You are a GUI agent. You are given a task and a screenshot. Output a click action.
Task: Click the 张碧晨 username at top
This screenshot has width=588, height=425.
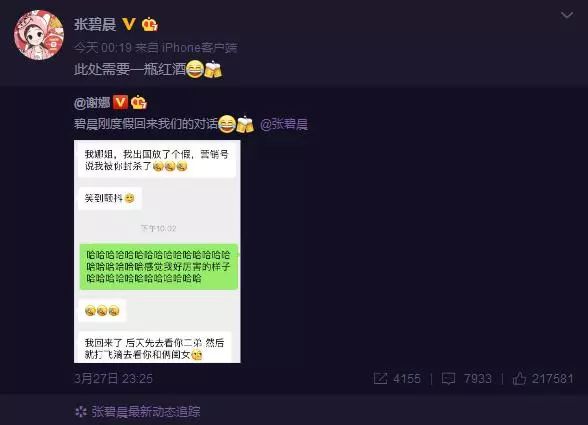(x=95, y=25)
